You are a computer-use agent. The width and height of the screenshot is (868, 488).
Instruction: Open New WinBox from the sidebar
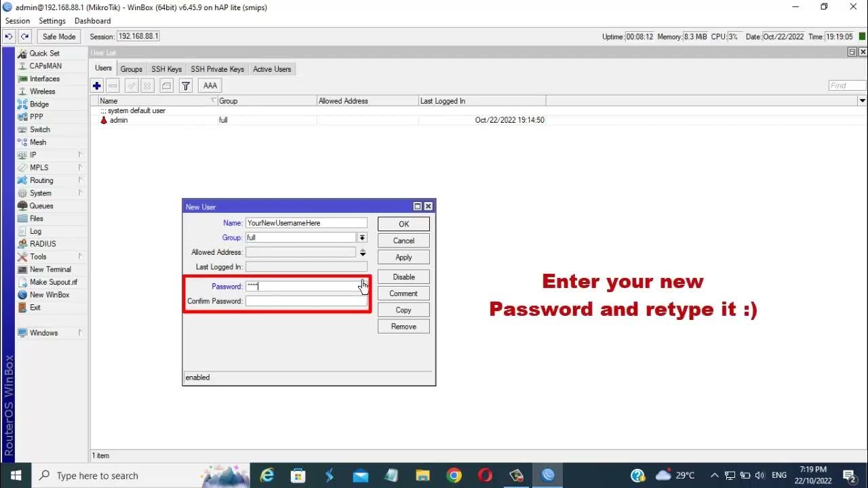pos(49,295)
